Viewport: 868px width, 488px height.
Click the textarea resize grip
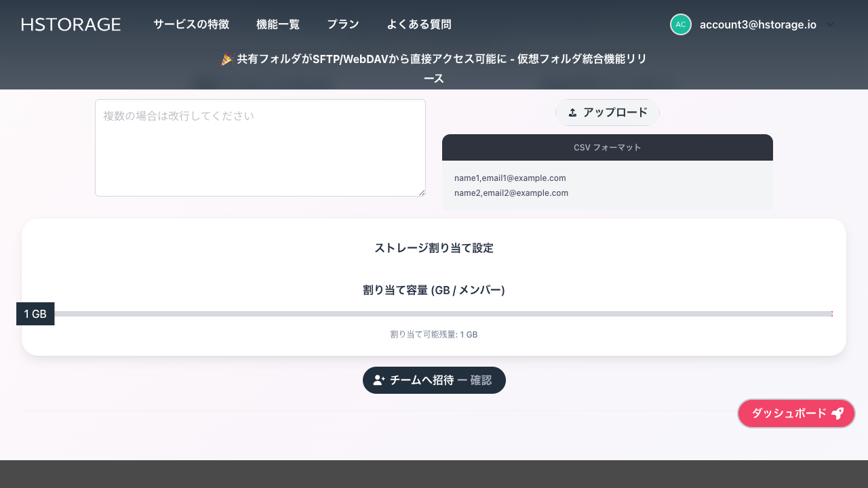pyautogui.click(x=422, y=192)
